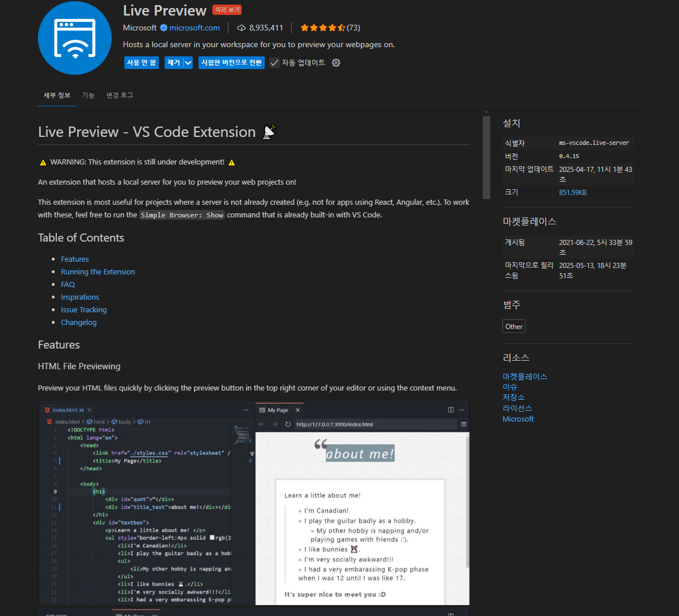Viewport: 679px width, 616px height.
Task: Click the 2025-05-13 last released value
Action: pos(592,270)
